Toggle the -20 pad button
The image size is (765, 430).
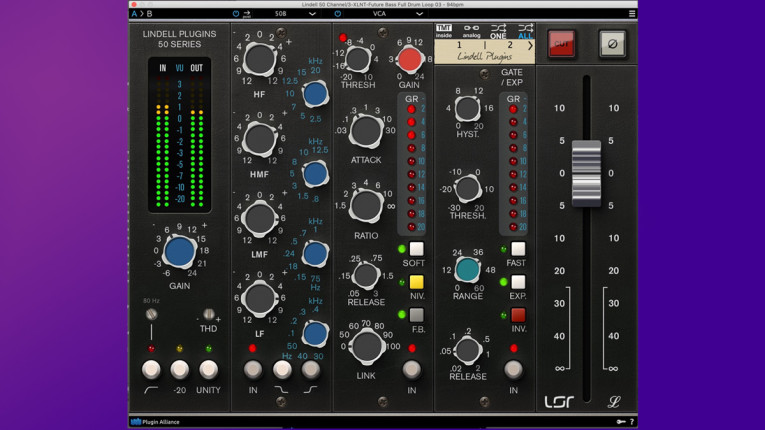(x=180, y=369)
